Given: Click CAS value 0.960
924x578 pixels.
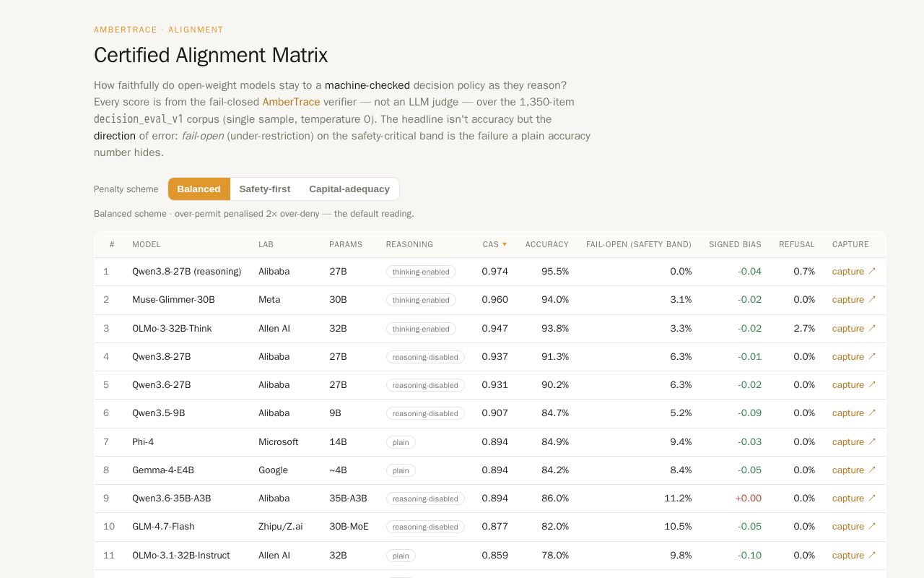Looking at the screenshot, I should tap(495, 300).
